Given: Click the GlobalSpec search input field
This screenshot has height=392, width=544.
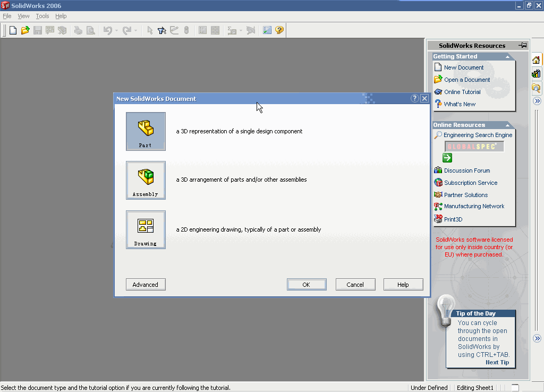Looking at the screenshot, I should click(474, 147).
